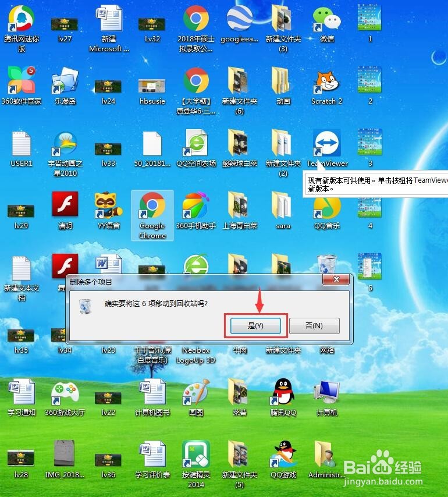Select the lv28 image icon

coord(21,459)
